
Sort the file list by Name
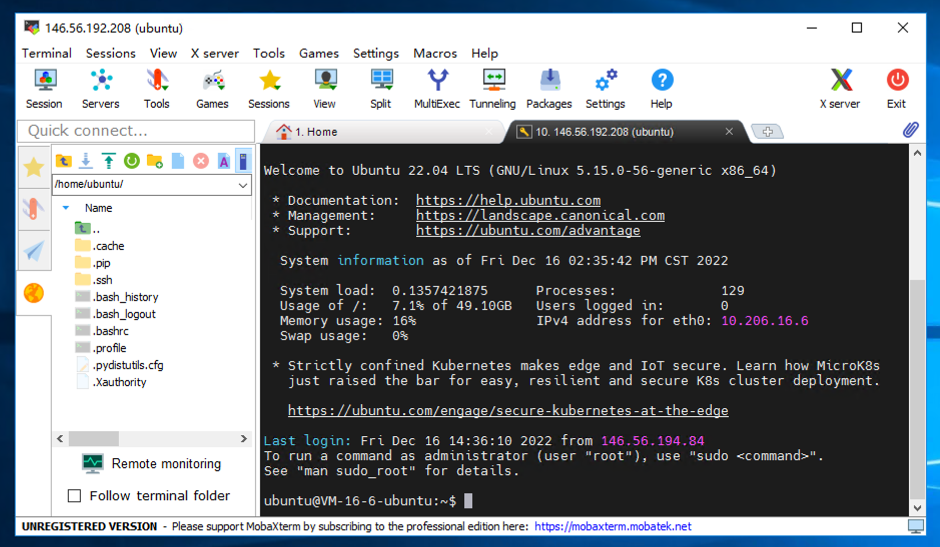[x=98, y=208]
